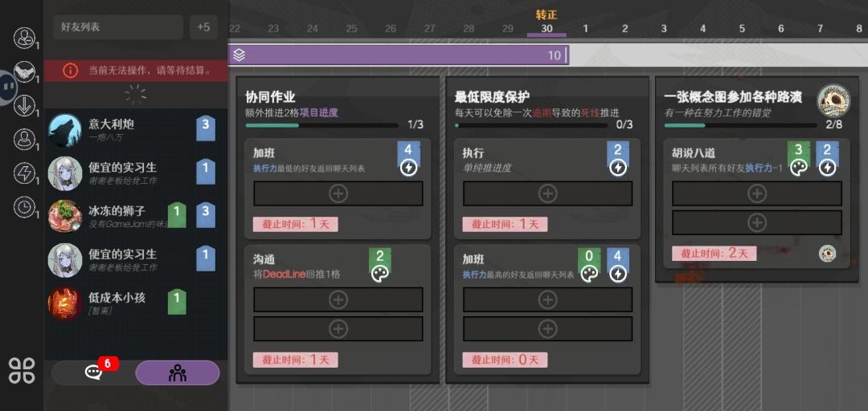This screenshot has width=868, height=411.
Task: Click the lightning 4 badge on top 加班 task
Action: 408,159
